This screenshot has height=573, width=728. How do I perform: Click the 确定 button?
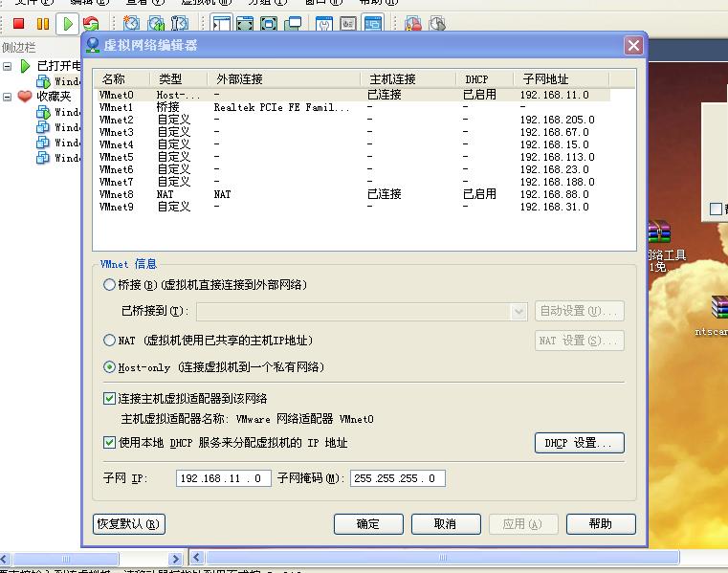368,524
